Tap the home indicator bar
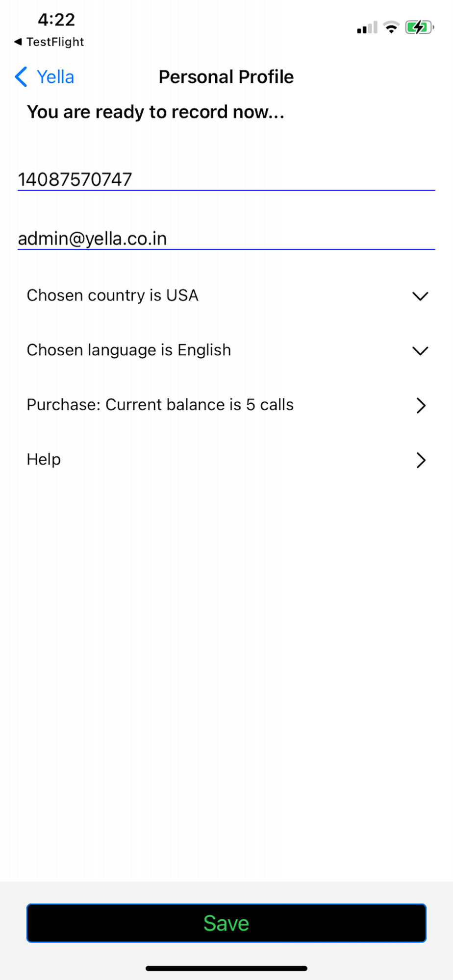453x980 pixels. 226,968
